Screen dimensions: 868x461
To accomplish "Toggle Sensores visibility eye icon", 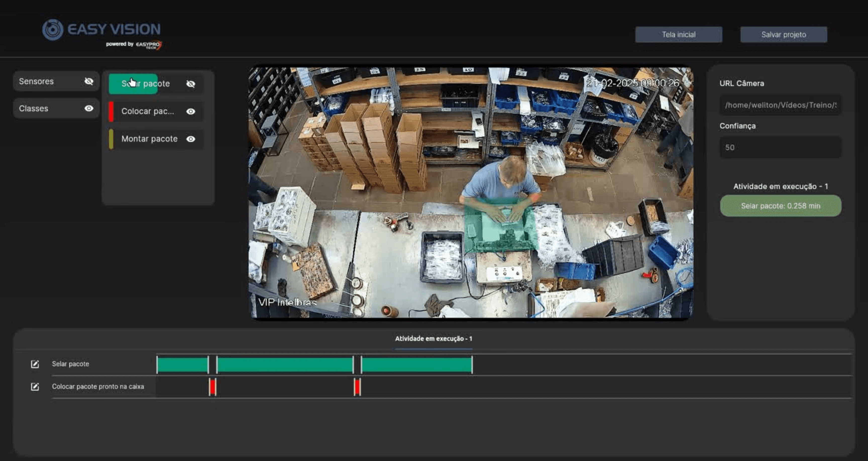I will [89, 81].
